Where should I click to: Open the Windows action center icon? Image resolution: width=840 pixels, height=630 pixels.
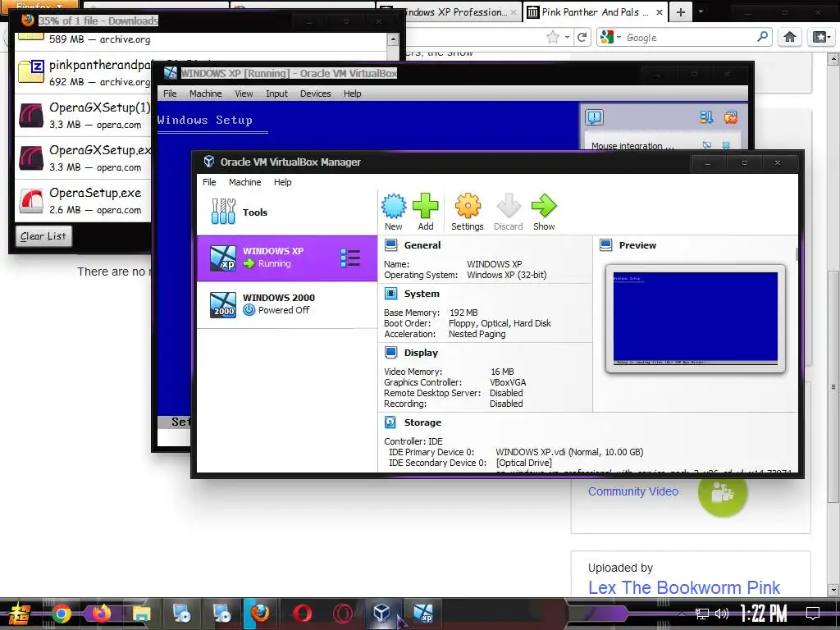[813, 614]
